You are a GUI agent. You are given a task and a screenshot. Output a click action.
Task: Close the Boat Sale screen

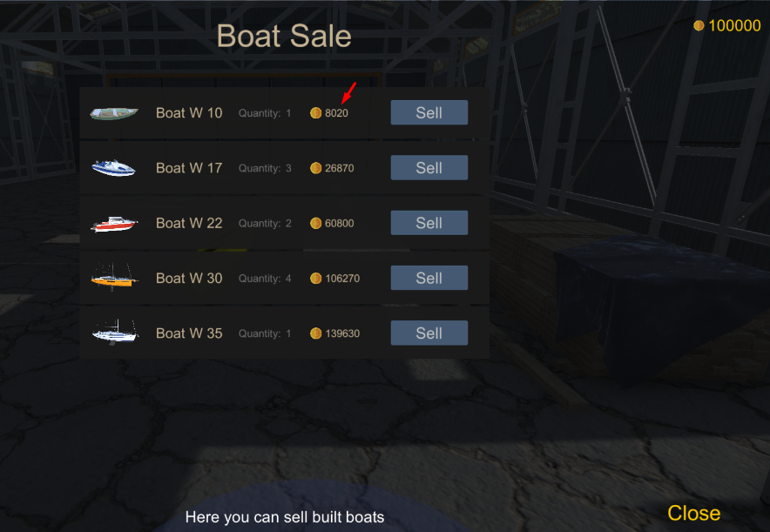point(693,513)
